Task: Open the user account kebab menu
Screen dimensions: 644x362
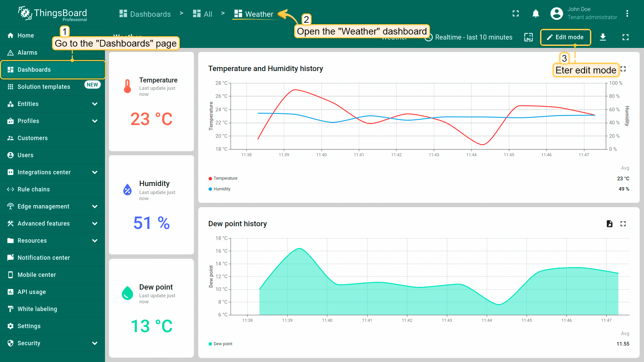Action: click(x=627, y=14)
